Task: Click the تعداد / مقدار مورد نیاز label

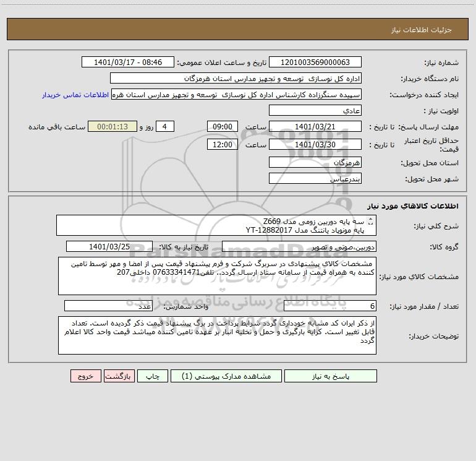Action: (x=424, y=307)
